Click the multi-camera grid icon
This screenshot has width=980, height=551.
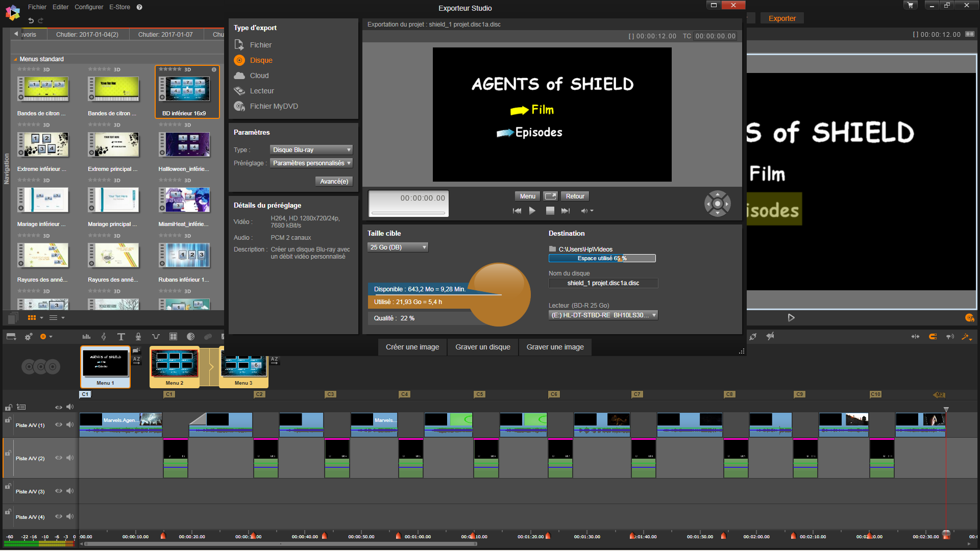click(173, 337)
